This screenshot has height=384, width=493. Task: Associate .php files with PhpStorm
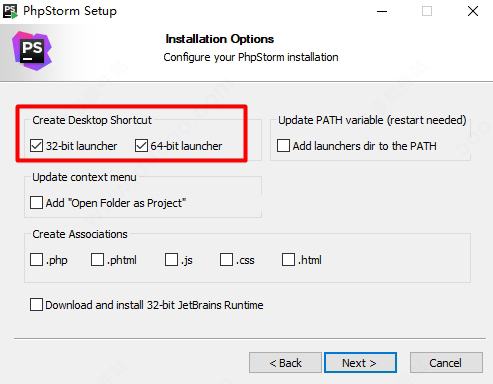click(x=36, y=260)
